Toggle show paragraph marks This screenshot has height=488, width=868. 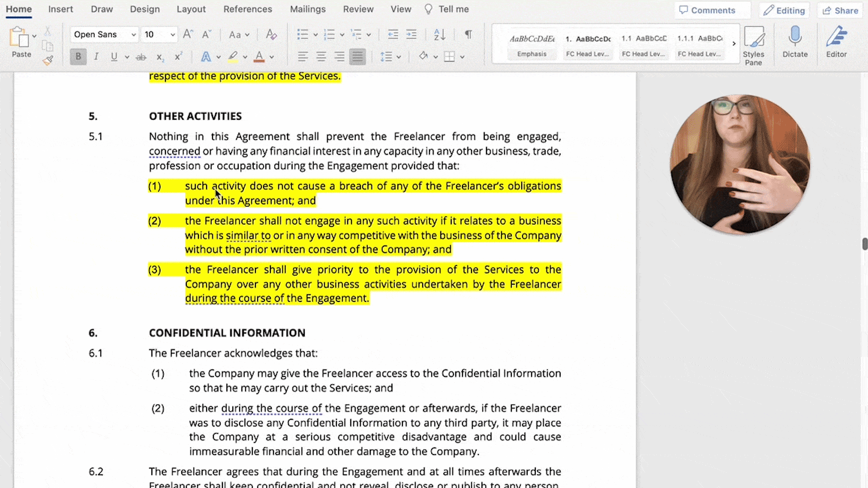coord(468,34)
